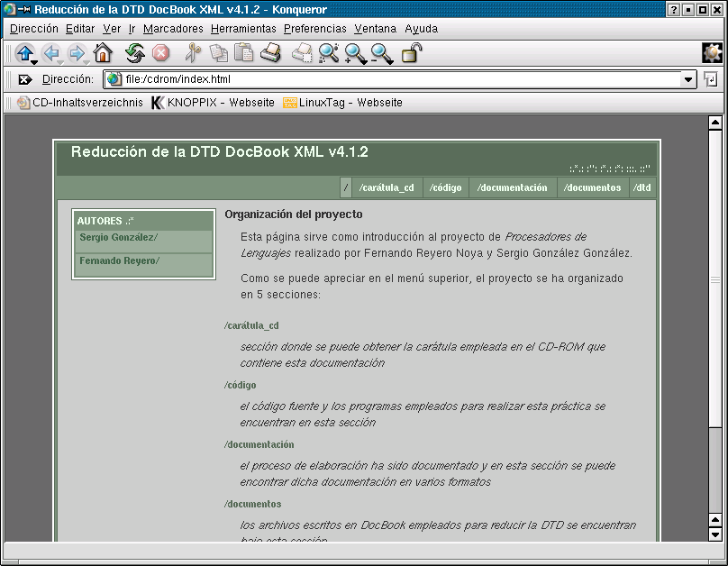Screen dimensions: 728x566
Task: Open the CD-Inhaltsverzeichnis bookmark
Action: pyautogui.click(x=80, y=103)
